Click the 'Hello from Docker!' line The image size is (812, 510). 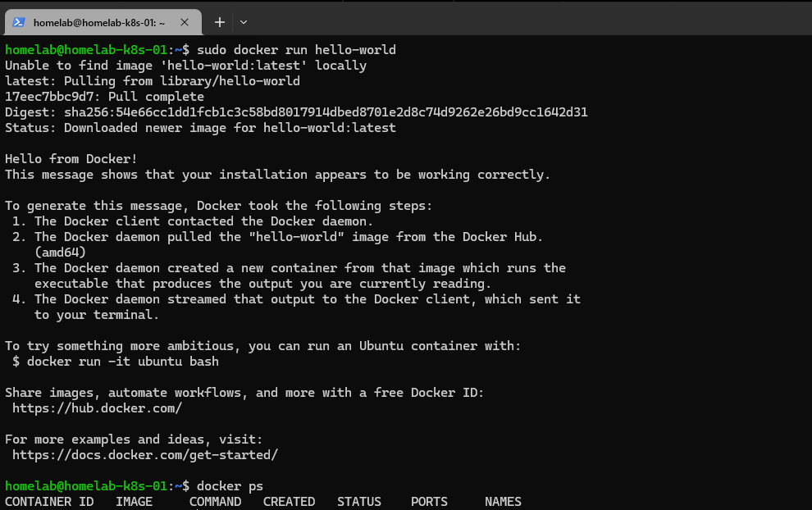(71, 159)
